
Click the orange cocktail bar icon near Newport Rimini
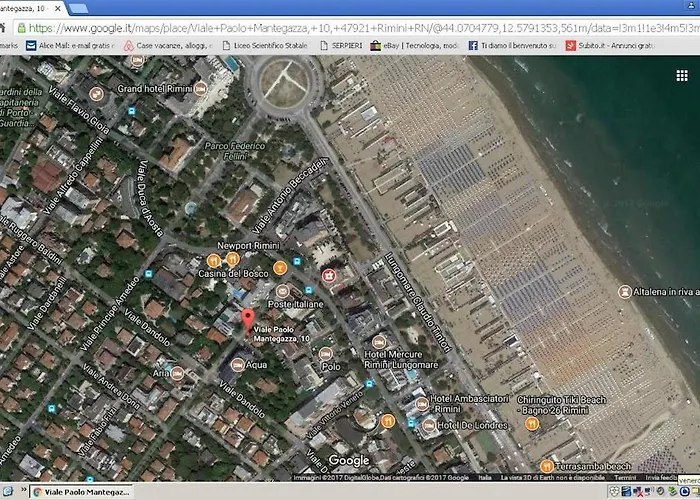pyautogui.click(x=281, y=267)
